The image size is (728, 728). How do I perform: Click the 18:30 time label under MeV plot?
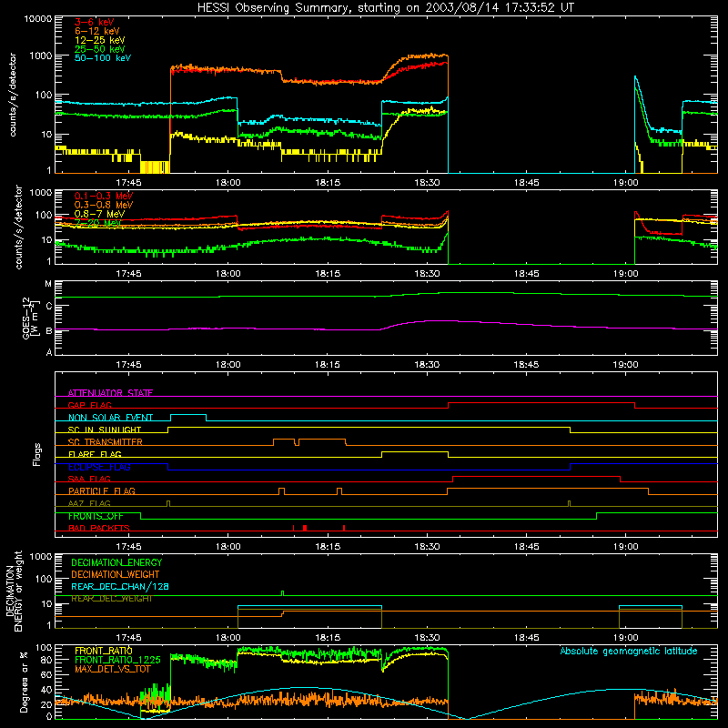(x=427, y=274)
